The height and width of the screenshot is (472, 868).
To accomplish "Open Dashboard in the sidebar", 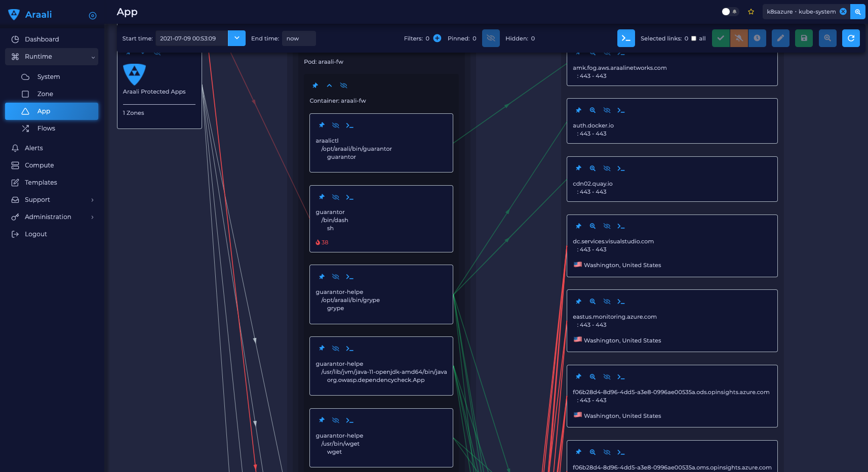I will (x=42, y=39).
